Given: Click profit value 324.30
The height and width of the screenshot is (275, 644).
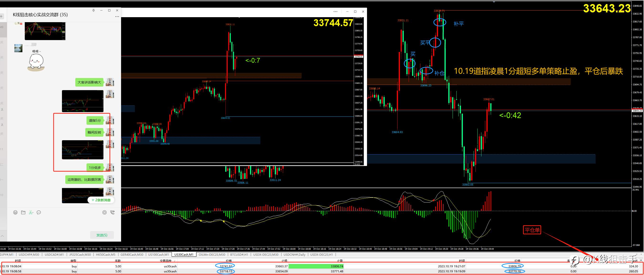Looking at the screenshot, I should (634, 266).
